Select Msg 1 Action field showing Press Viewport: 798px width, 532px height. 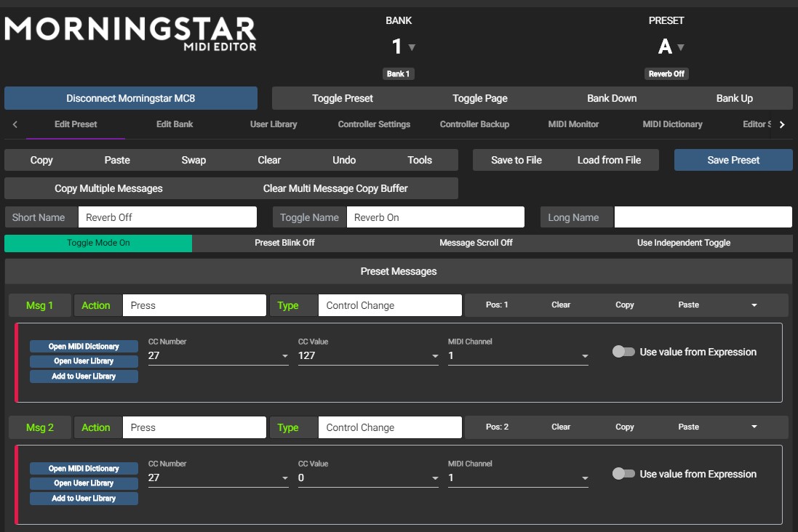click(194, 305)
